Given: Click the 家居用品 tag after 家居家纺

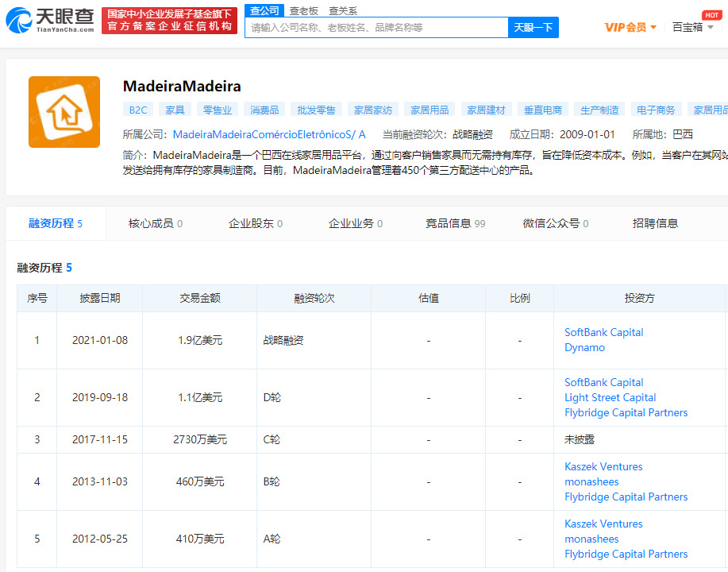Looking at the screenshot, I should tap(429, 110).
